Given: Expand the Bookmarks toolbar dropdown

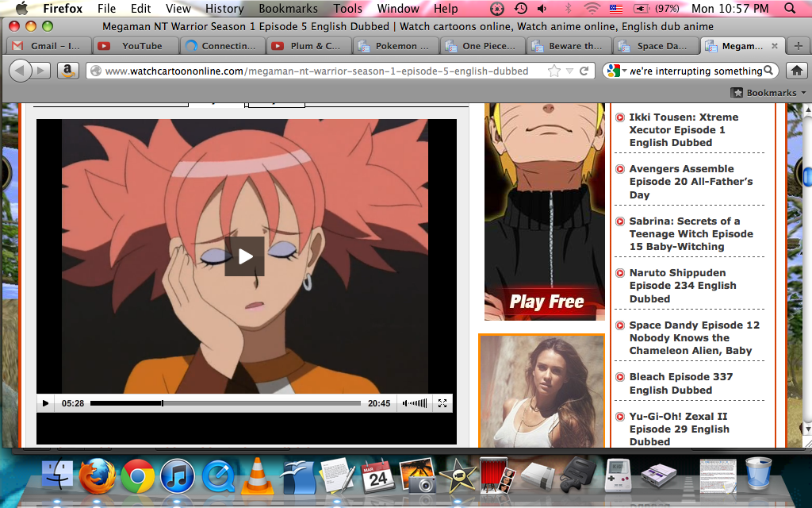Looking at the screenshot, I should [768, 93].
